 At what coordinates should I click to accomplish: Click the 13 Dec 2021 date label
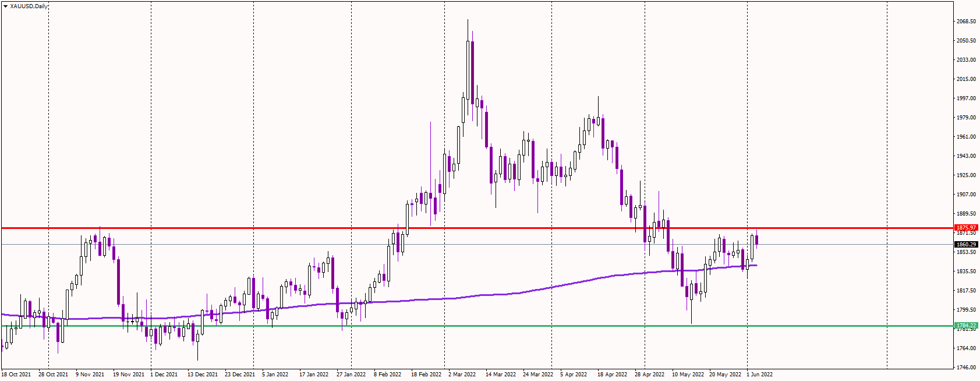pyautogui.click(x=203, y=375)
